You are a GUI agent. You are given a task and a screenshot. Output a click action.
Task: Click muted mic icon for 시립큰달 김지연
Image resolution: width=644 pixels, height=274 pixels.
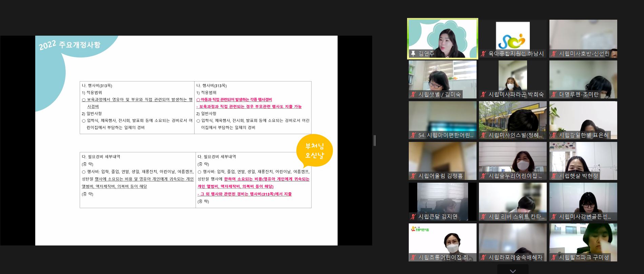(413, 217)
